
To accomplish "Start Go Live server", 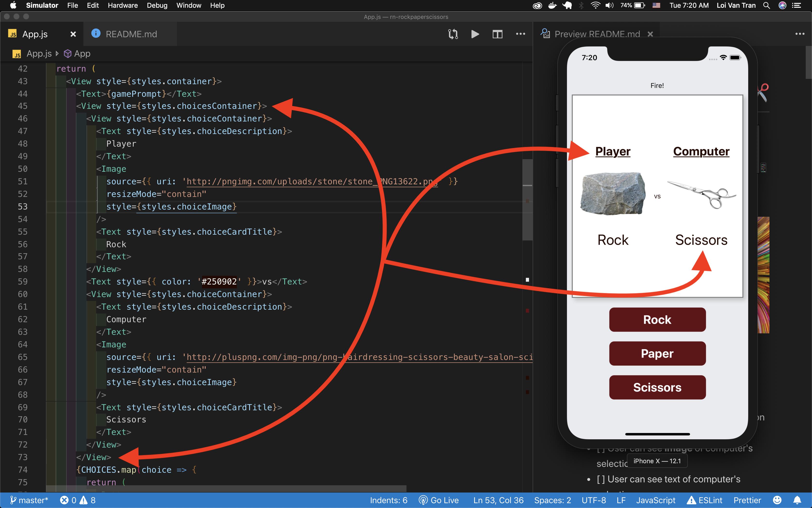I will tap(439, 500).
